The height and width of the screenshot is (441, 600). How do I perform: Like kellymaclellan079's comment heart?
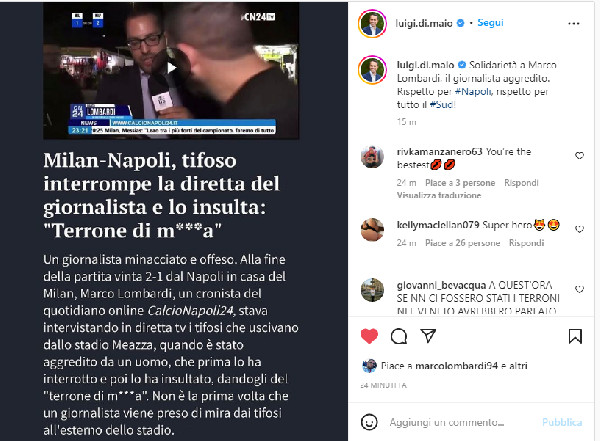point(579,229)
